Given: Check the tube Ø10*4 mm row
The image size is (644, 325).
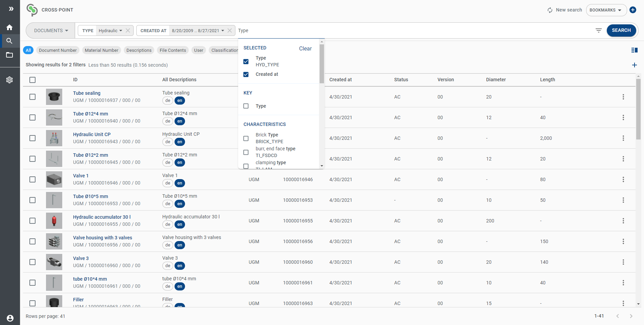Looking at the screenshot, I should [x=32, y=283].
